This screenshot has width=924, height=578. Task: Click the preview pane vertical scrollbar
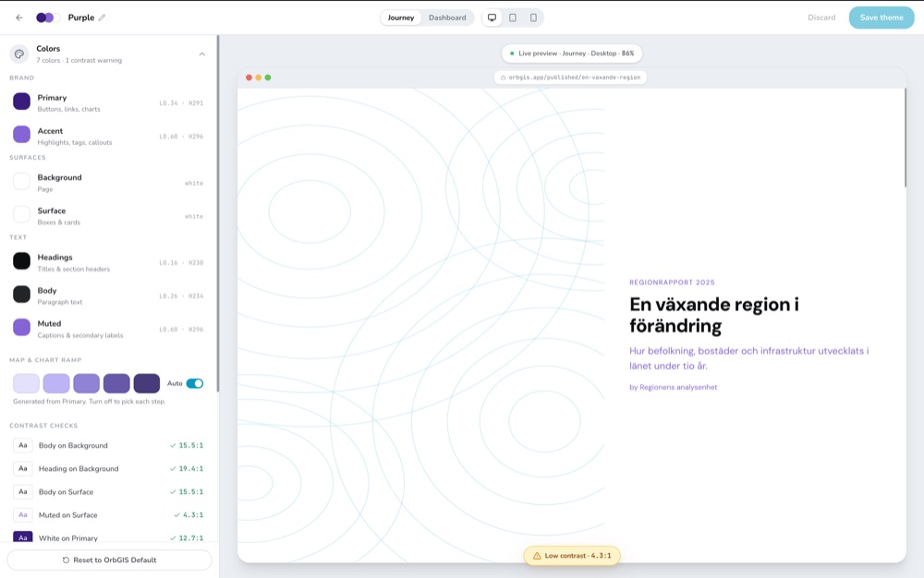906,138
